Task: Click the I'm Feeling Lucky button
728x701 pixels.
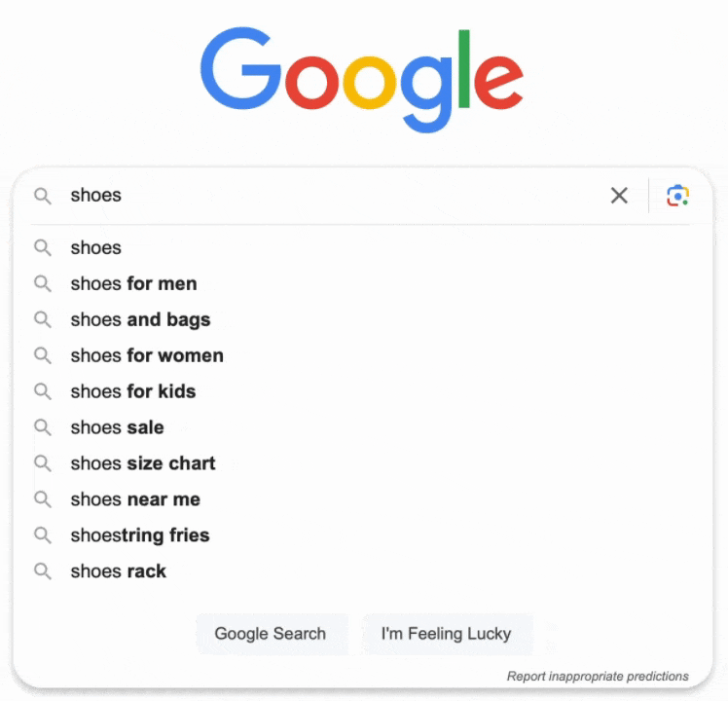Action: [x=447, y=634]
